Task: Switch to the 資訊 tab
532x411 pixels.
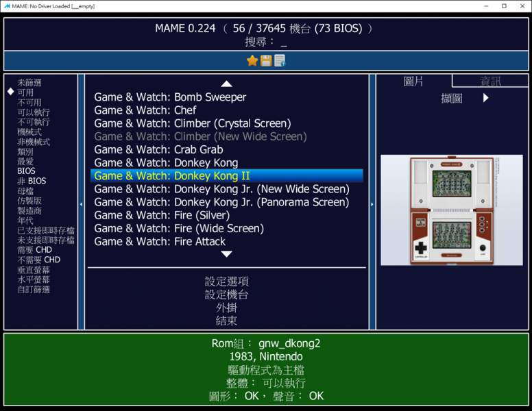Action: click(490, 82)
